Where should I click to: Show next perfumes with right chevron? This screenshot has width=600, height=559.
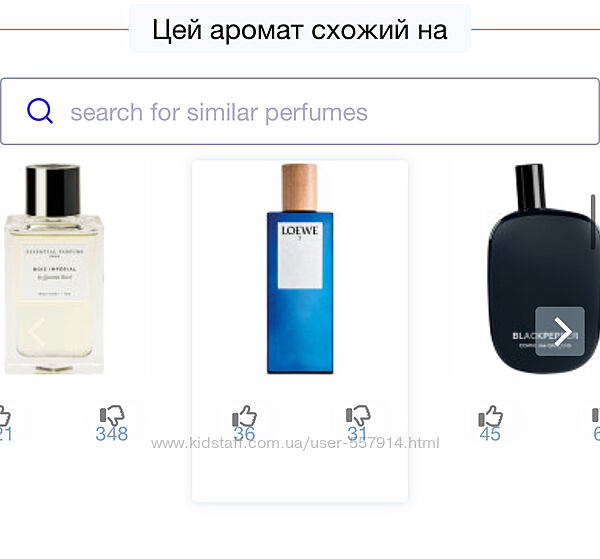click(x=560, y=331)
